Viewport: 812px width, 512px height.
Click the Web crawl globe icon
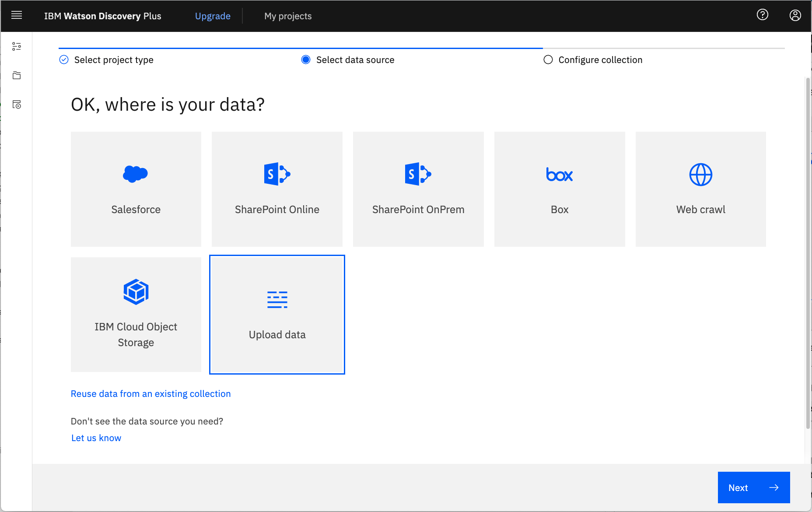[x=701, y=175]
